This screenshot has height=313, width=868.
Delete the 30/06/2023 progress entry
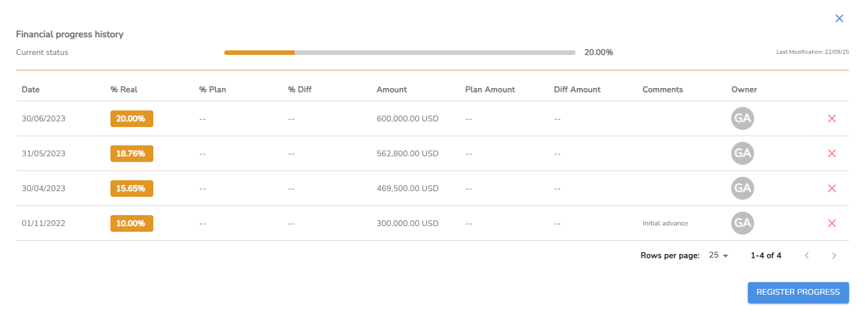(x=832, y=118)
